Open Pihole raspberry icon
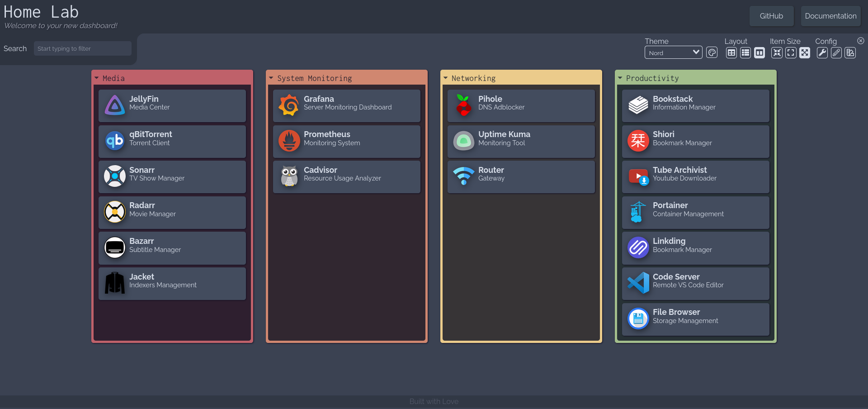868x409 pixels. tap(464, 105)
